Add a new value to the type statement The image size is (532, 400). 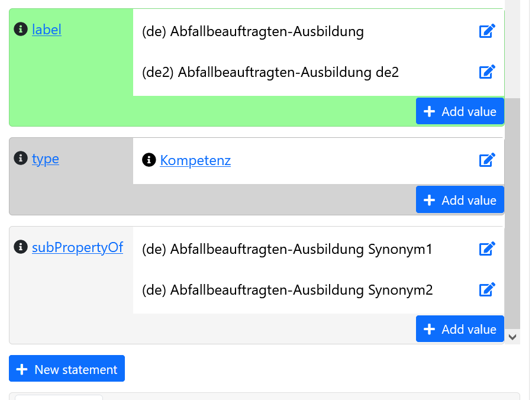[x=460, y=199]
